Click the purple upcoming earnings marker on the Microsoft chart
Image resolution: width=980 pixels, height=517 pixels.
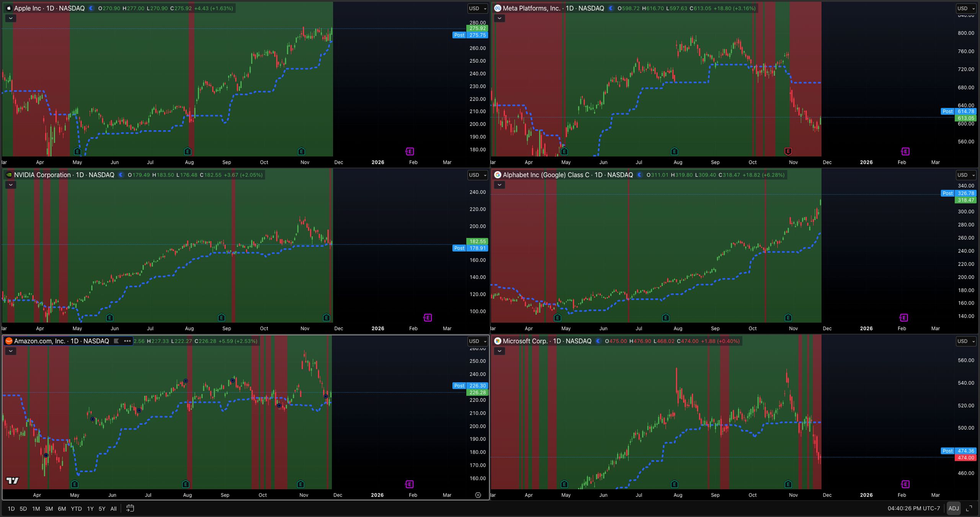pos(905,484)
